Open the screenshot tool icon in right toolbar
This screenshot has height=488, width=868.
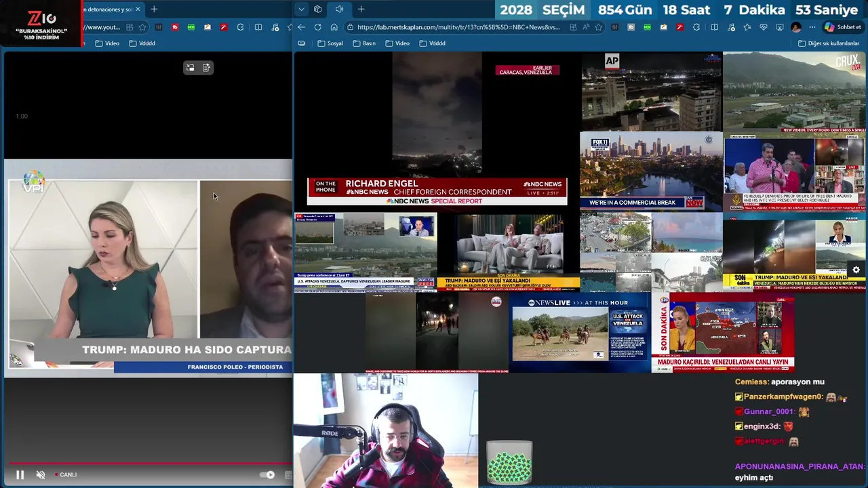pyautogui.click(x=780, y=27)
